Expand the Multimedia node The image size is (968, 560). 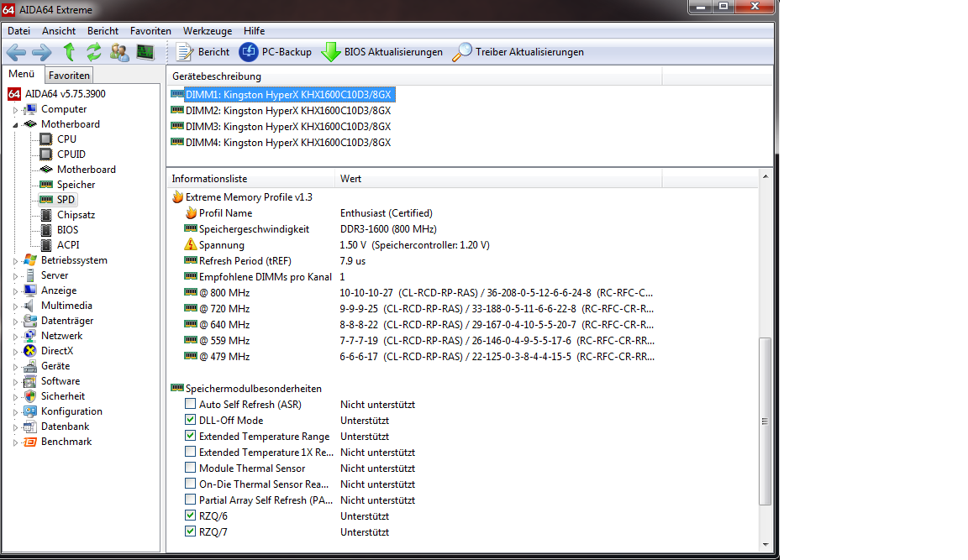click(x=15, y=306)
